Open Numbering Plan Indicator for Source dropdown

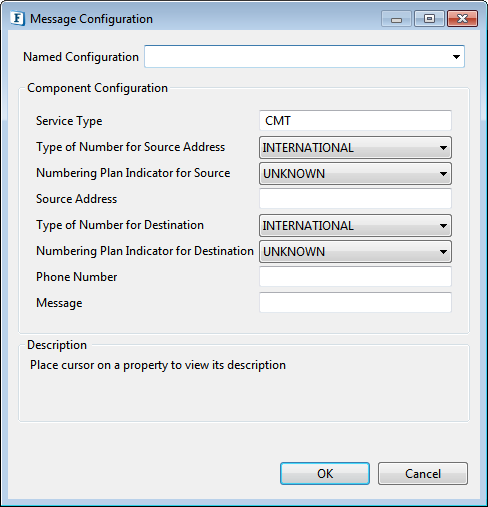coord(443,174)
